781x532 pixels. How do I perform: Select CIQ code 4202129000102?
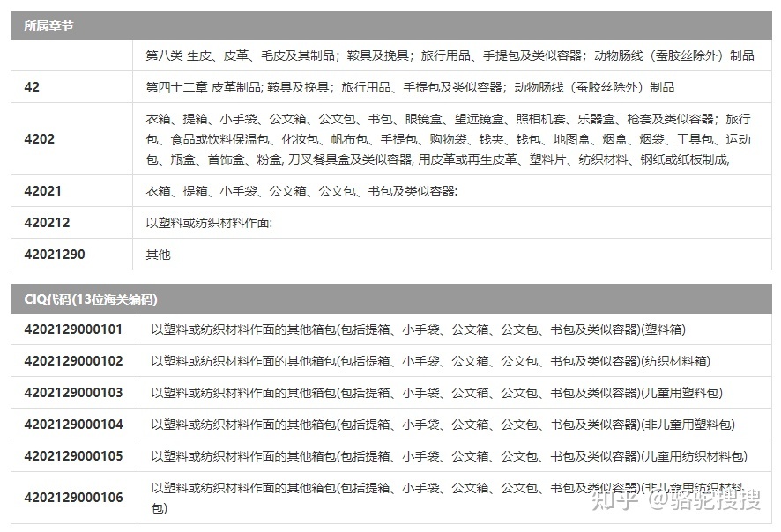click(x=73, y=361)
